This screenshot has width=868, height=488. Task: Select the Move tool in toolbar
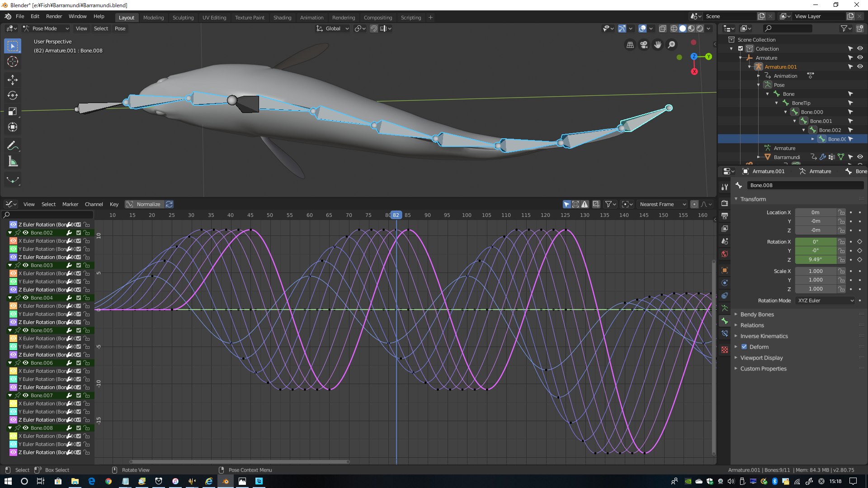13,80
